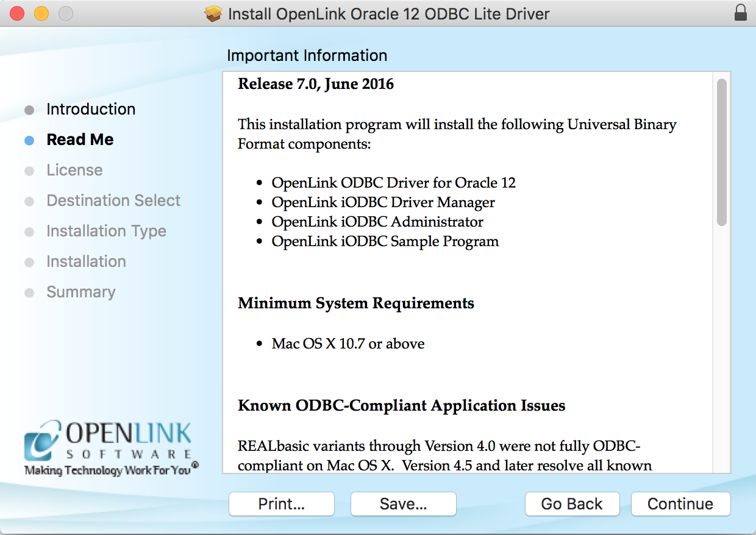
Task: Click the Release 7.0 heading text
Action: pos(316,84)
